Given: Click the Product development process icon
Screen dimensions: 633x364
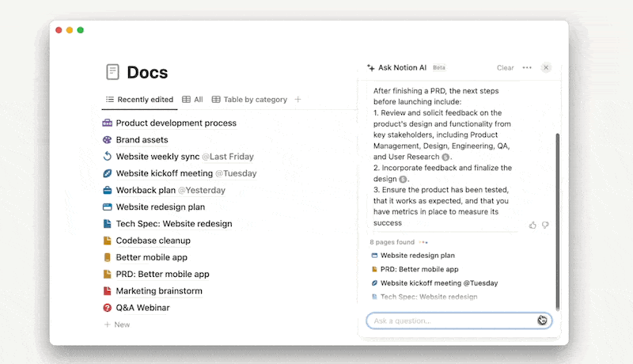Looking at the screenshot, I should [108, 123].
